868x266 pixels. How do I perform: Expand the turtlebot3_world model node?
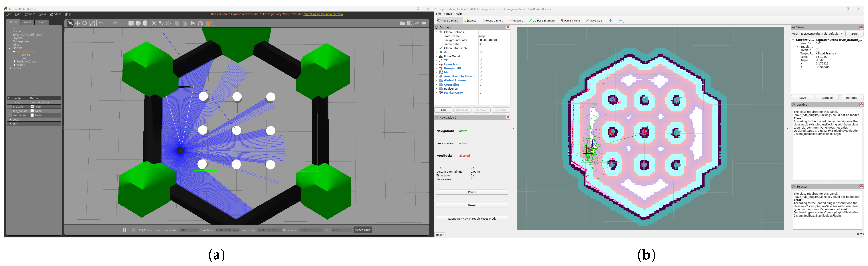15,61
